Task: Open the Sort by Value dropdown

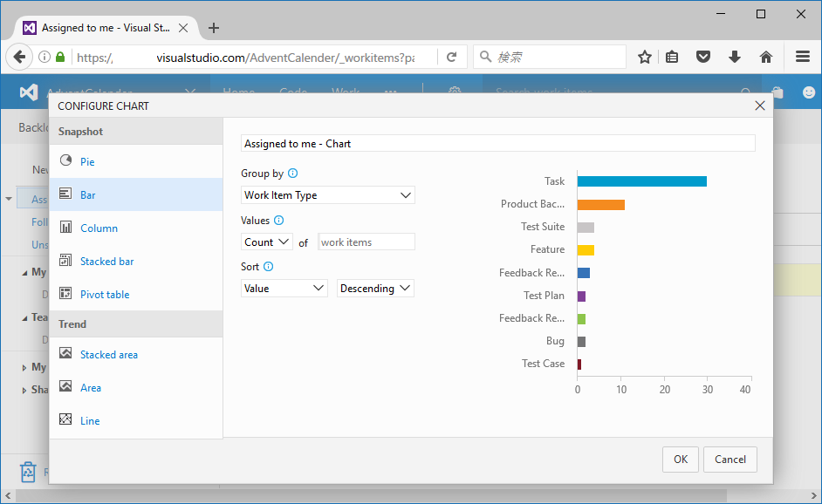Action: click(284, 288)
